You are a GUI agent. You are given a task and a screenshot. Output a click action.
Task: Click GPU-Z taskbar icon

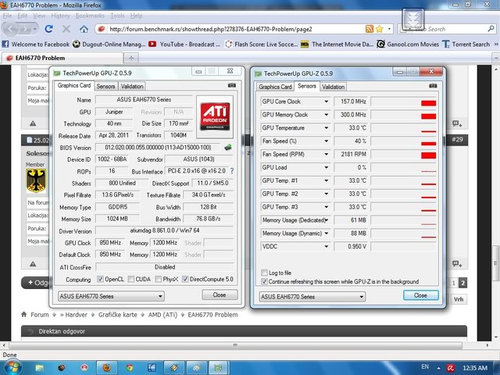(x=218, y=368)
